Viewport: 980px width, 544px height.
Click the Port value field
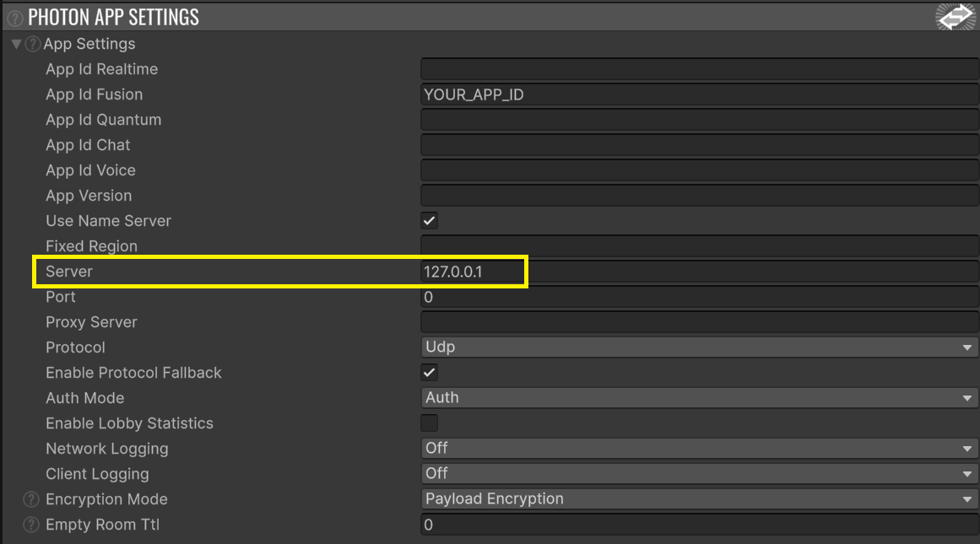pyautogui.click(x=700, y=297)
